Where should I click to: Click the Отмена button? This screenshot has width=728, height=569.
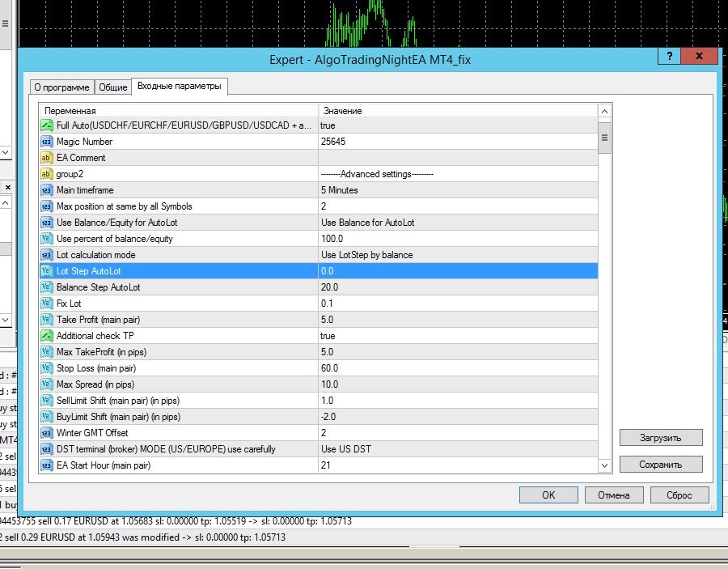point(614,495)
